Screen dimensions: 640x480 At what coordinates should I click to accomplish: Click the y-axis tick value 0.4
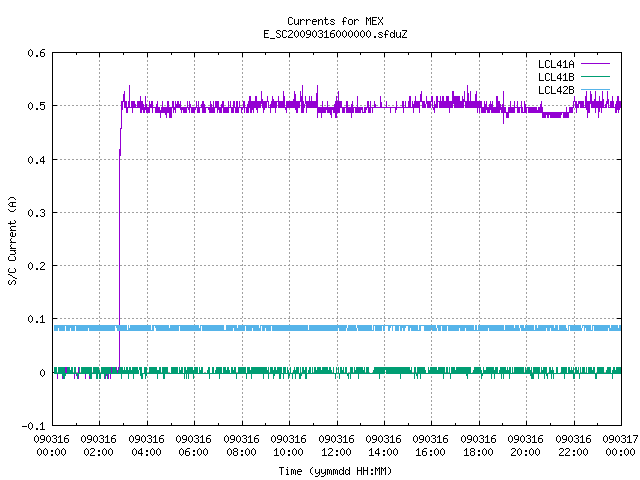(36, 160)
